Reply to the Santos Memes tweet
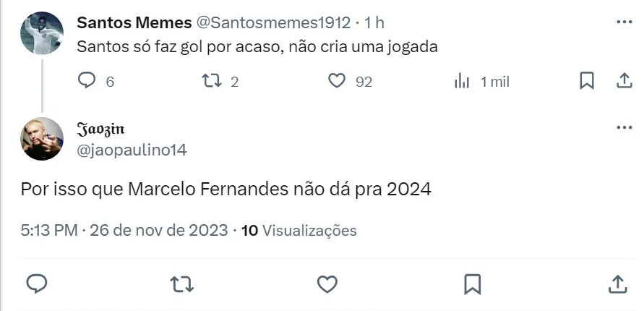Viewport: 644px width, 311px height. [x=87, y=81]
